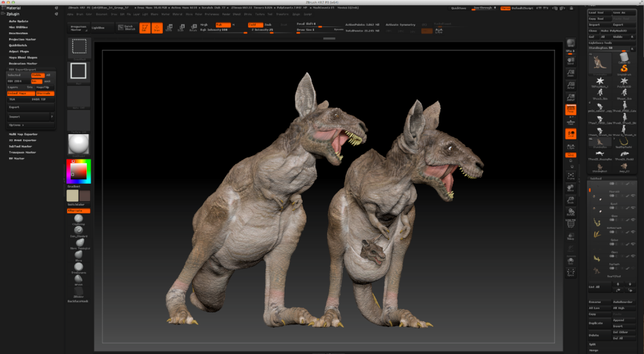
Task: Click the FBX Export button
Action: (x=31, y=107)
